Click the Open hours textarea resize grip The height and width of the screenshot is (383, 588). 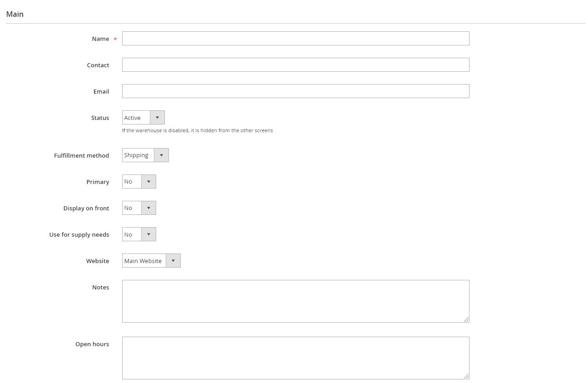coord(466,376)
